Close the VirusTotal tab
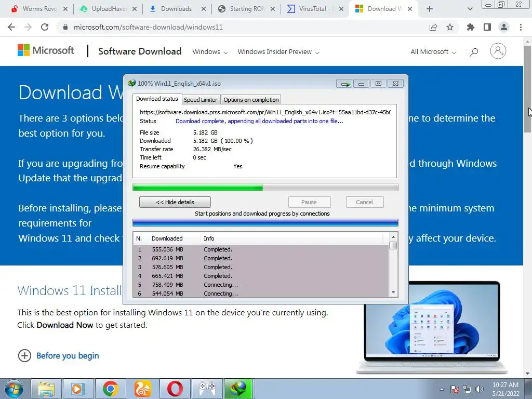This screenshot has height=399, width=532. (x=342, y=9)
